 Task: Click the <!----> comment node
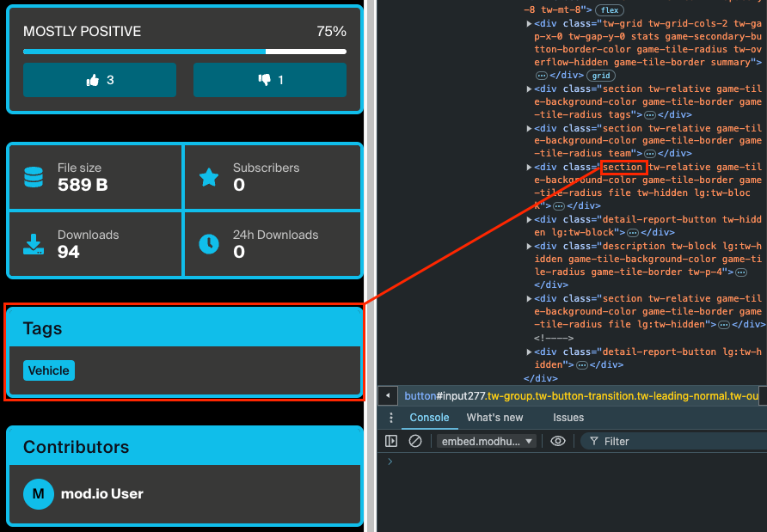554,338
